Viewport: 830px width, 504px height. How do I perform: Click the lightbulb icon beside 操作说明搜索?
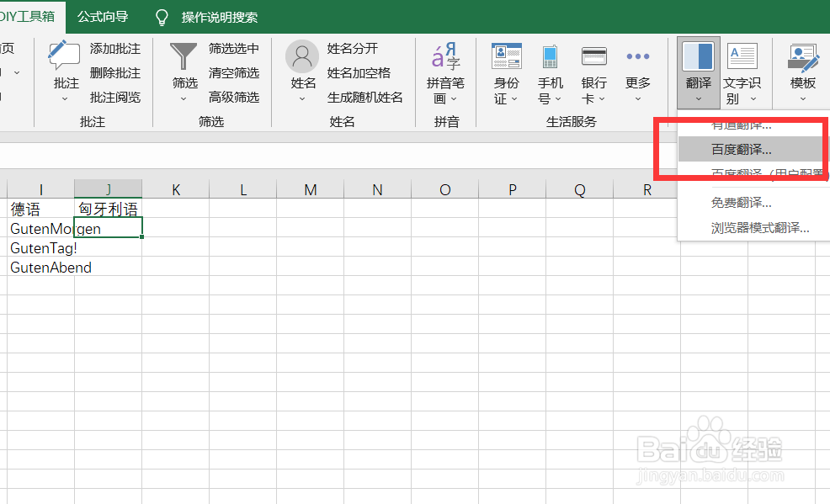(162, 18)
